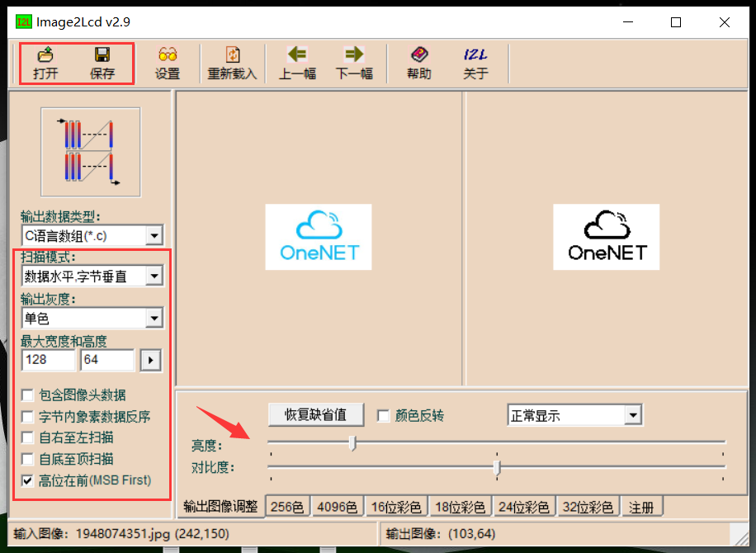Click the 恢复缺省值 reset button
The height and width of the screenshot is (553, 756).
pos(315,414)
